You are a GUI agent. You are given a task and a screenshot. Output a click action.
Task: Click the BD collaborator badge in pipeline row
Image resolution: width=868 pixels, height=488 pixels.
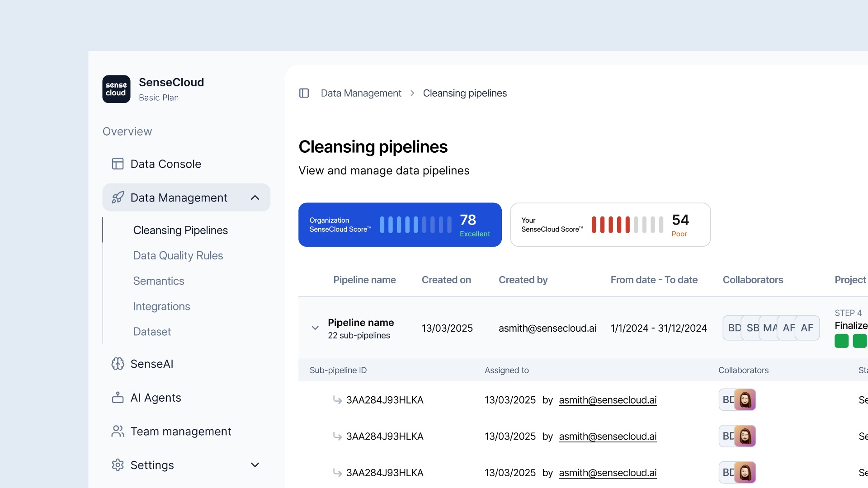click(x=733, y=328)
